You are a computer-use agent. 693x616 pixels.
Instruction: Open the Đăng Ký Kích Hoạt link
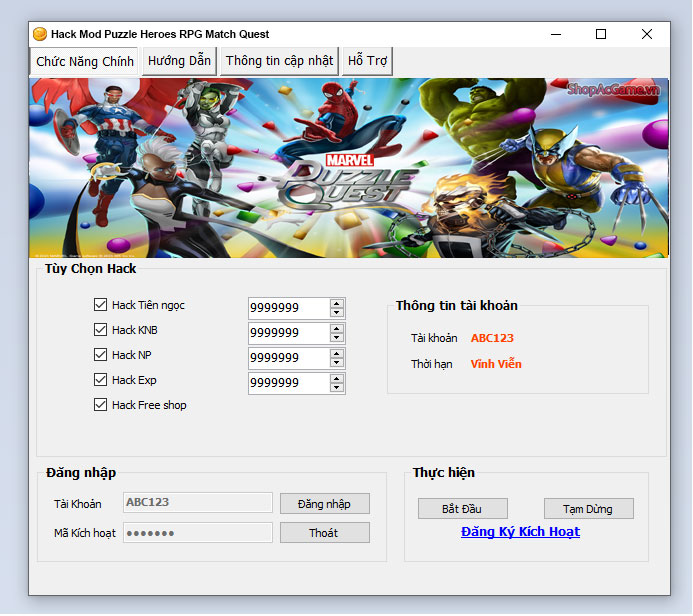click(x=520, y=532)
